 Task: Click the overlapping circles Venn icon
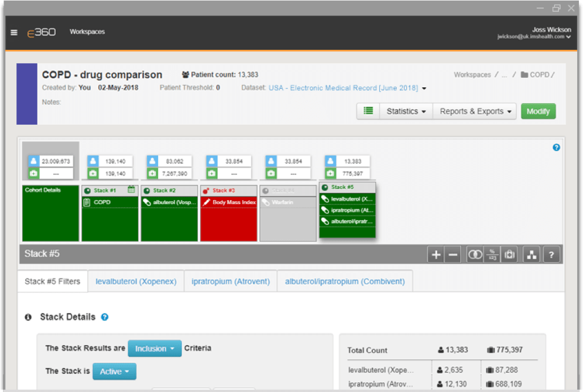475,255
